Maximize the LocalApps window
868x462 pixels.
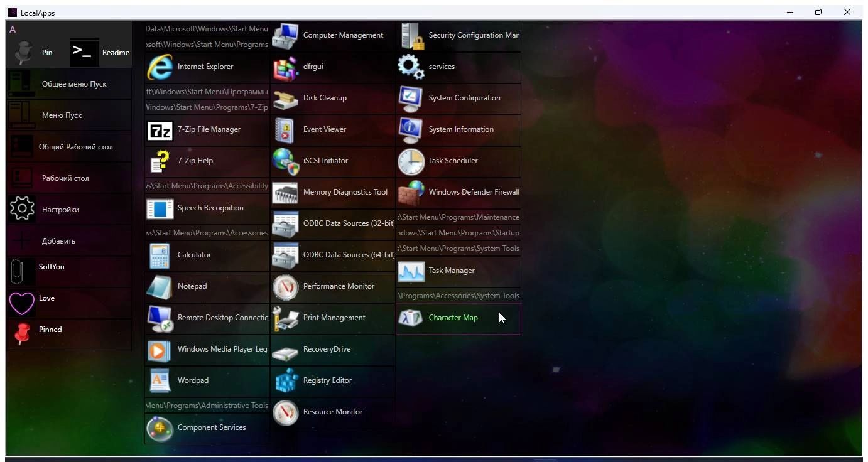(818, 12)
